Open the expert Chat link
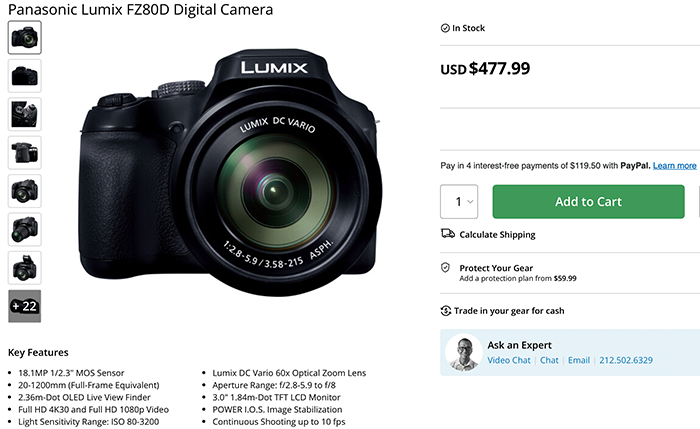The width and height of the screenshot is (700, 429). coord(549,360)
